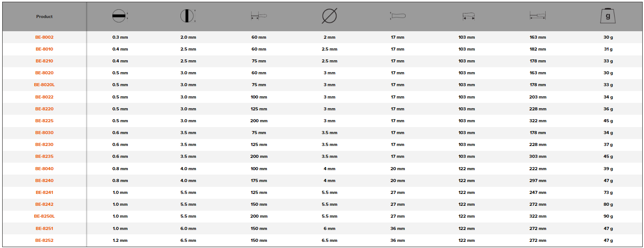Screen dimensions: 644x248
Task: Click the blade length column icon
Action: (259, 16)
